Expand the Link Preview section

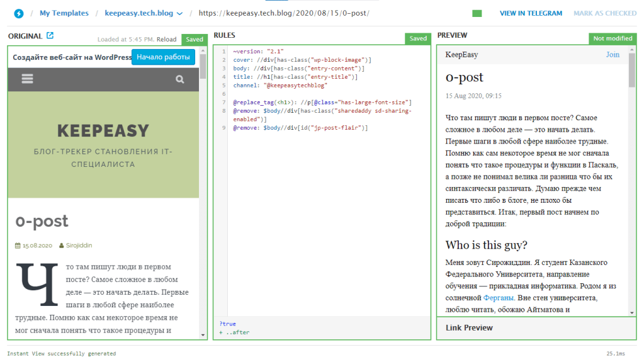tap(469, 328)
